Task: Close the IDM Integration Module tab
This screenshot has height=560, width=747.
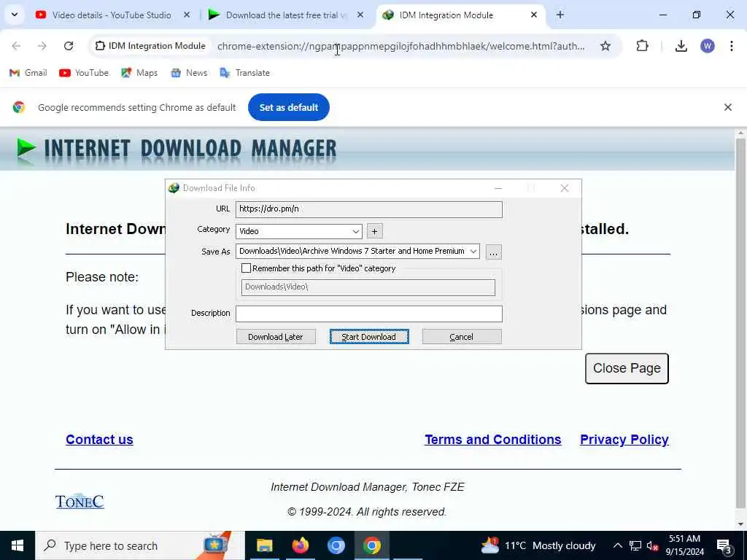Action: click(534, 15)
